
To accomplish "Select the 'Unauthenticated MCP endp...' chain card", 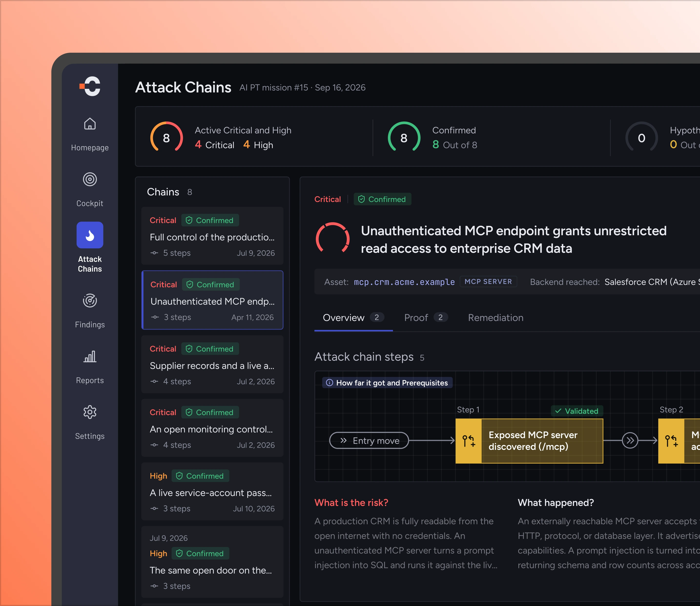I will pos(212,300).
